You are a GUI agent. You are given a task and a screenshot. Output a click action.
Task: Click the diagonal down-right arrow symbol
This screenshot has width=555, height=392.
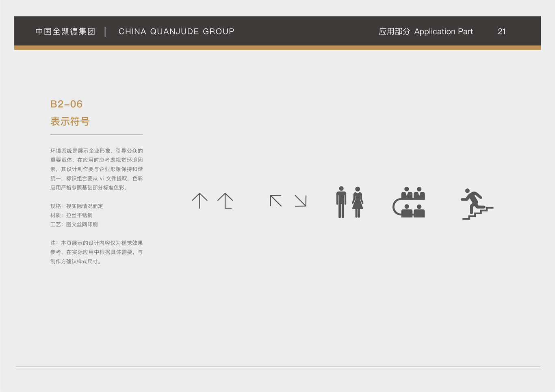tap(301, 200)
